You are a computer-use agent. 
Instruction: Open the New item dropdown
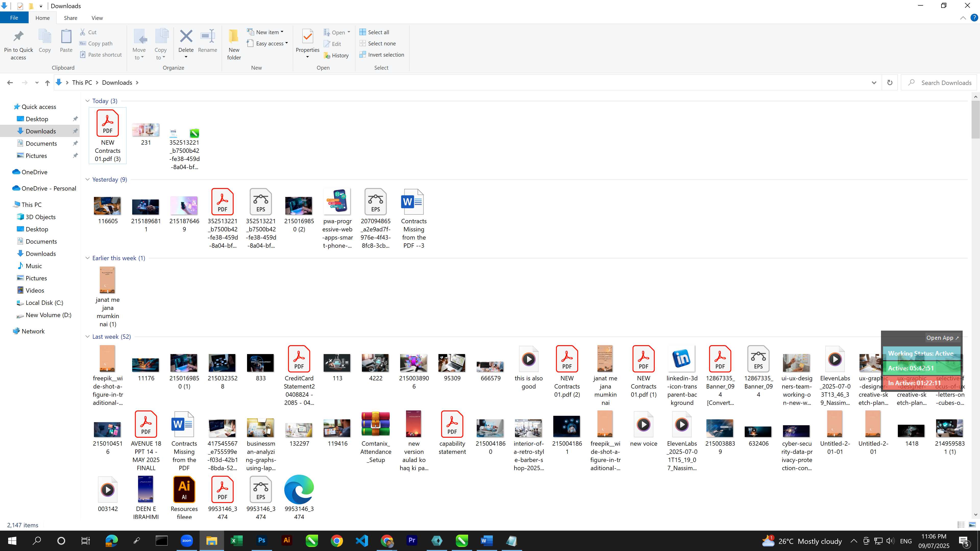(265, 32)
